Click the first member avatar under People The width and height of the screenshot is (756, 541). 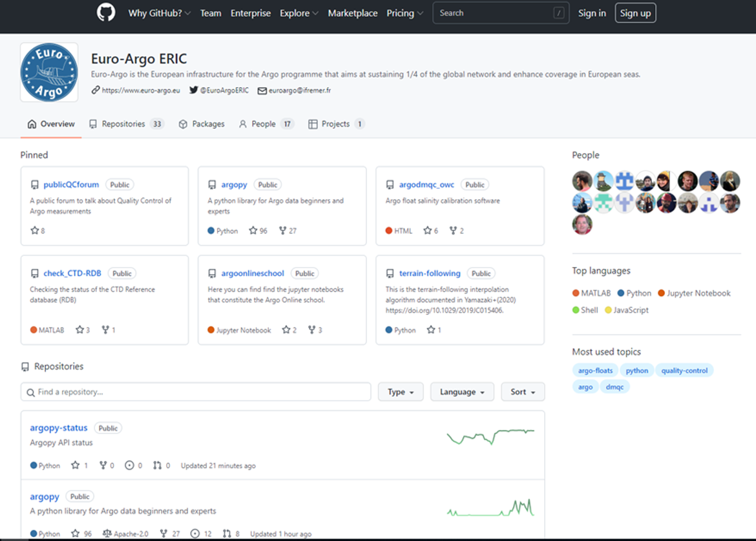[x=582, y=181]
